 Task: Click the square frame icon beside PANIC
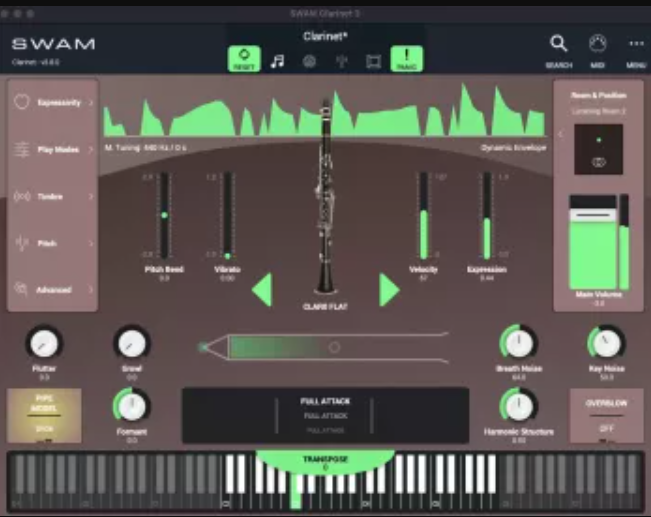(374, 61)
